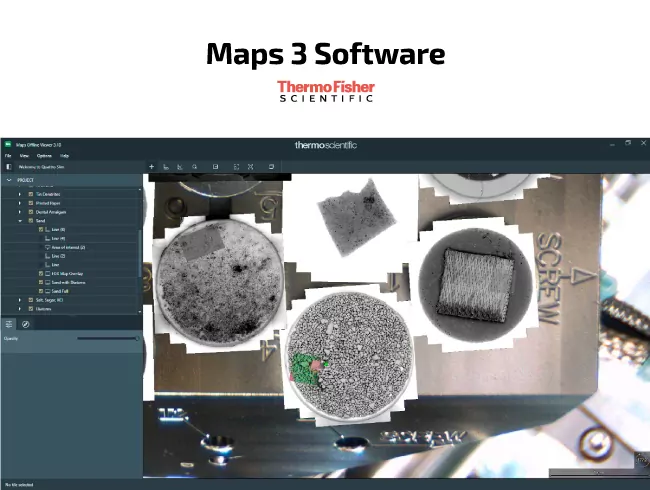The image size is (650, 490).
Task: Toggle the Dental Amalgam layer checkbox
Action: click(x=30, y=211)
